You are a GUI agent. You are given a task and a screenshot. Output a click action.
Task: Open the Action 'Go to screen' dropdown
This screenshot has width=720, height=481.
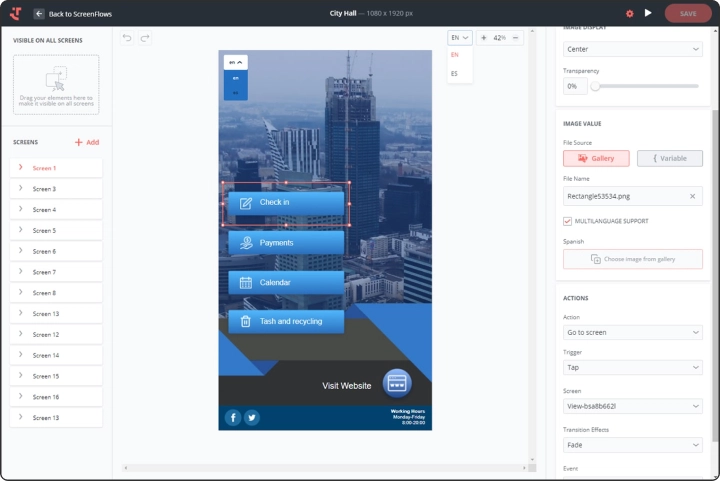click(x=633, y=332)
